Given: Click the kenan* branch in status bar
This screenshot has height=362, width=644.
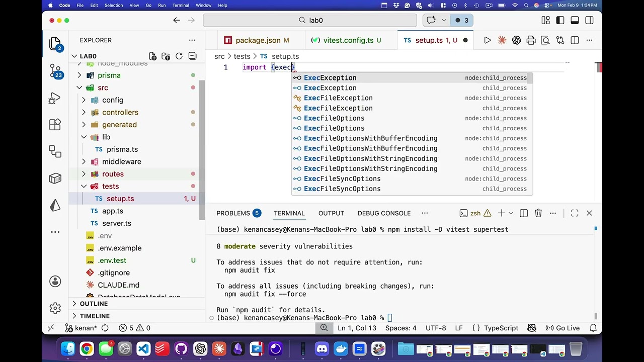Looking at the screenshot, I should click(81, 328).
